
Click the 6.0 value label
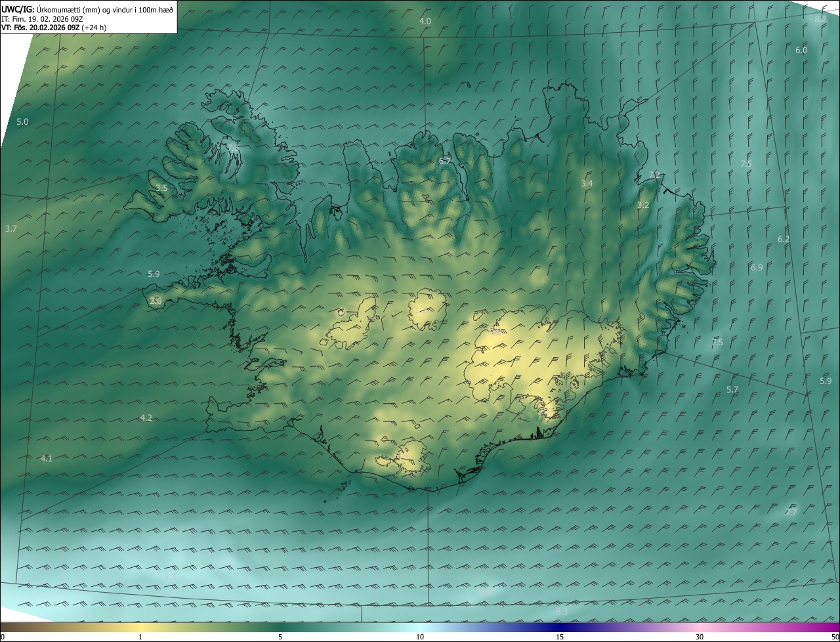click(801, 51)
